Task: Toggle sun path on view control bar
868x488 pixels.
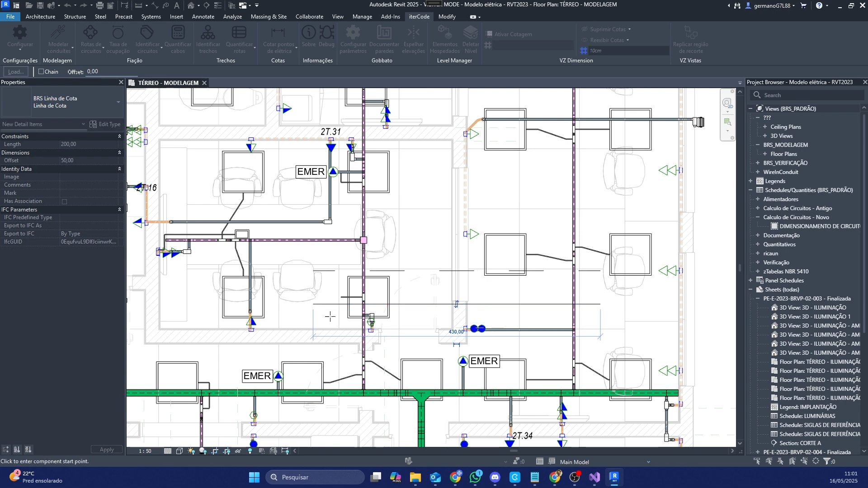Action: [191, 451]
